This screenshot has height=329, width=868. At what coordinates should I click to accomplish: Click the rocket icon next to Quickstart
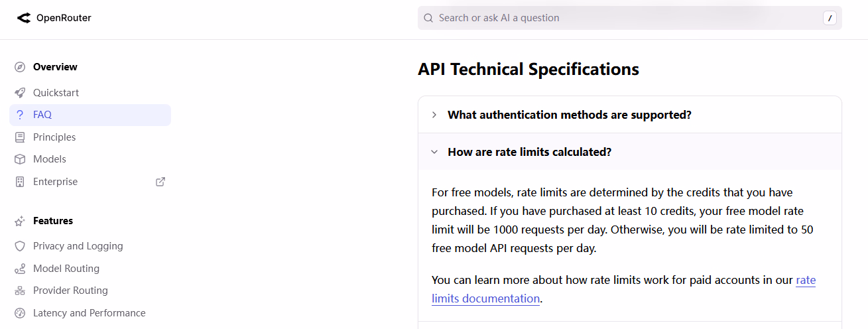click(x=20, y=93)
